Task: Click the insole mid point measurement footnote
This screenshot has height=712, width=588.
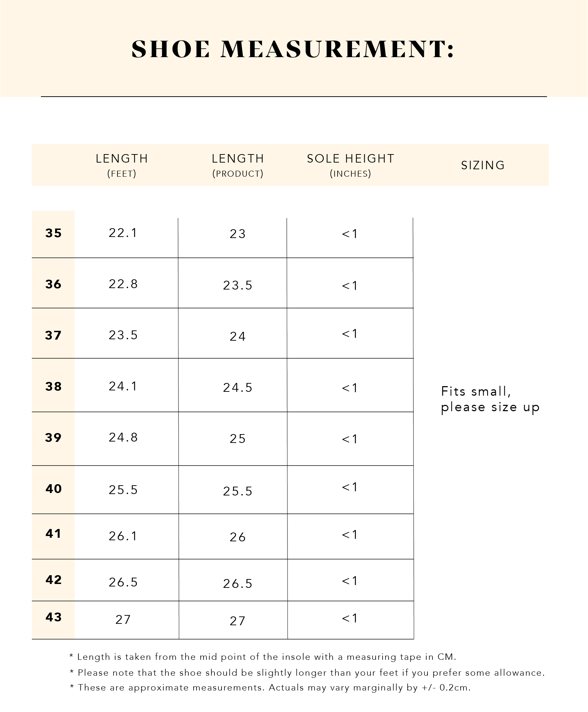Action: (x=263, y=657)
